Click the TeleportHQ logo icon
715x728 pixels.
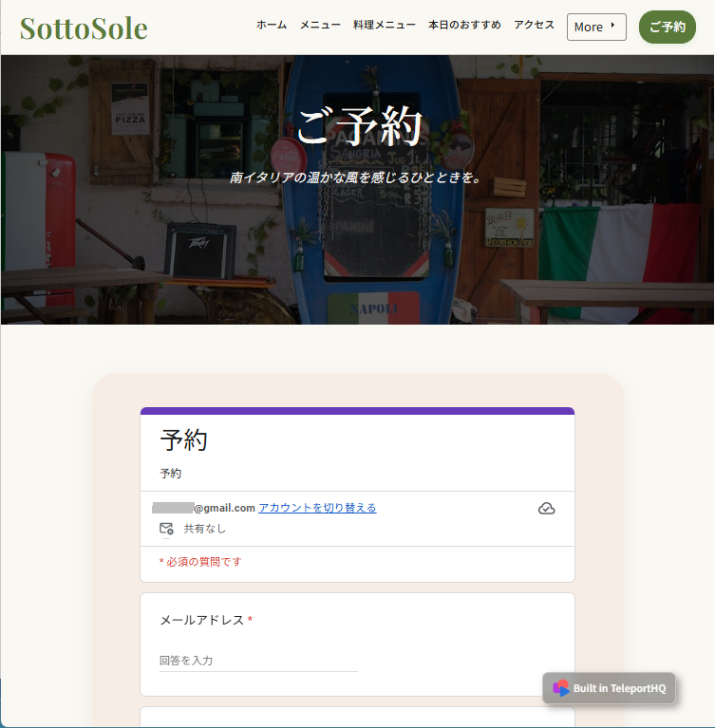tap(561, 688)
